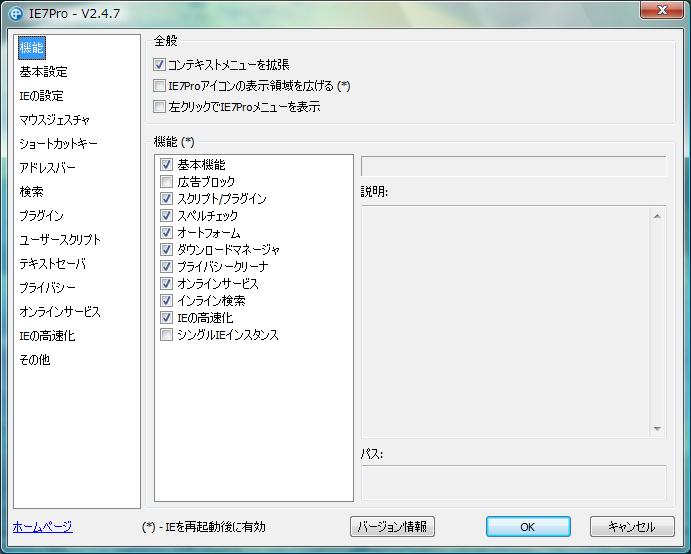The image size is (691, 554).
Task: Enable 左クリックでIE7Proメニューを表示 checkbox
Action: click(x=159, y=106)
